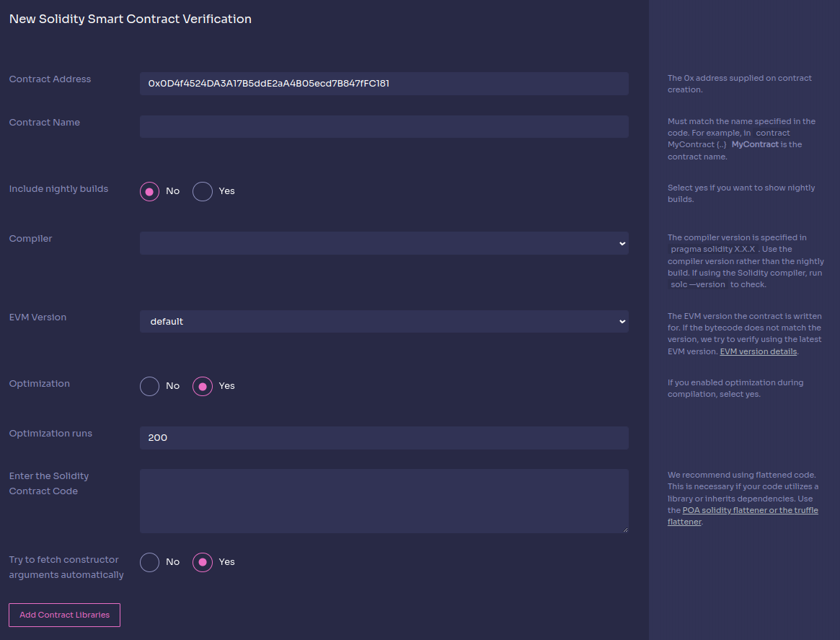Open the Compiler version dropdown
The image size is (840, 640).
pos(384,243)
